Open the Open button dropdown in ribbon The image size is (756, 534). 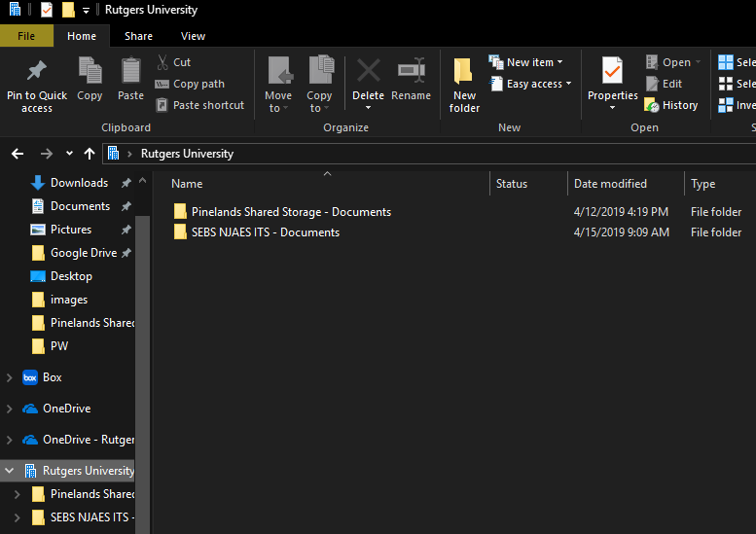(698, 62)
